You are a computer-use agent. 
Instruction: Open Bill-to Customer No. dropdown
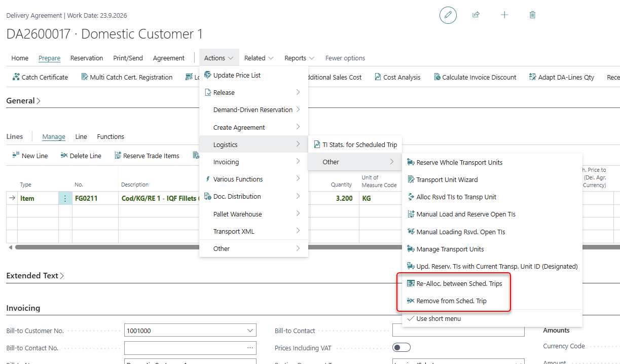point(250,331)
